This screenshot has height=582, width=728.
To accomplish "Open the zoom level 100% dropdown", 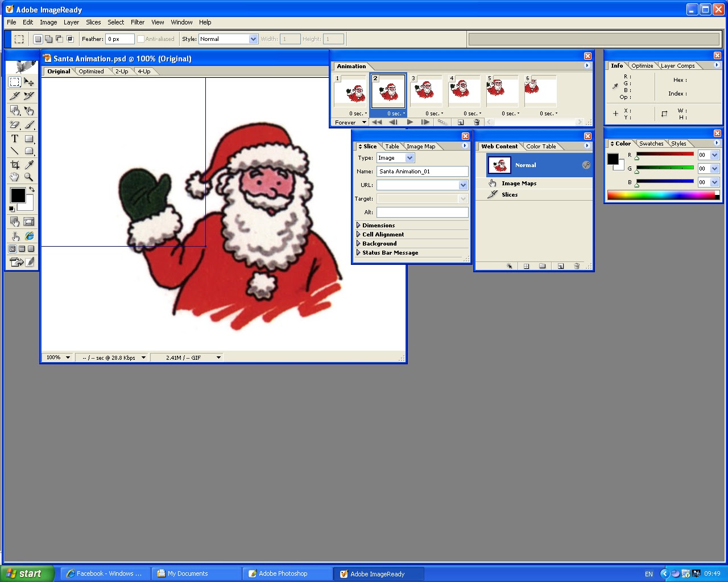I will coord(68,357).
